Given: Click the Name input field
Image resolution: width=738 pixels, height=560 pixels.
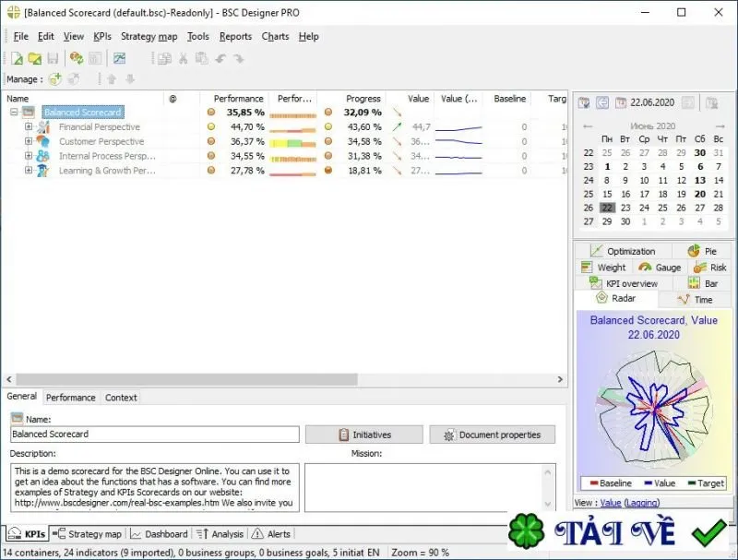Looking at the screenshot, I should click(155, 434).
